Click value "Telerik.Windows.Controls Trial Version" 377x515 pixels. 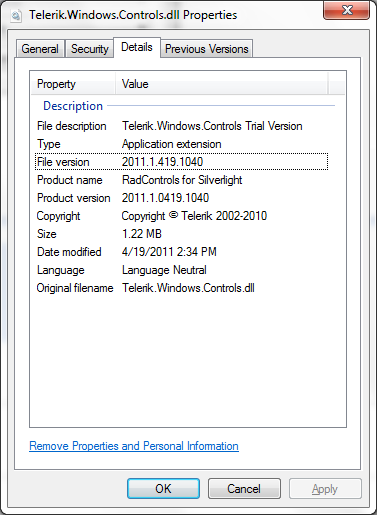click(x=212, y=126)
